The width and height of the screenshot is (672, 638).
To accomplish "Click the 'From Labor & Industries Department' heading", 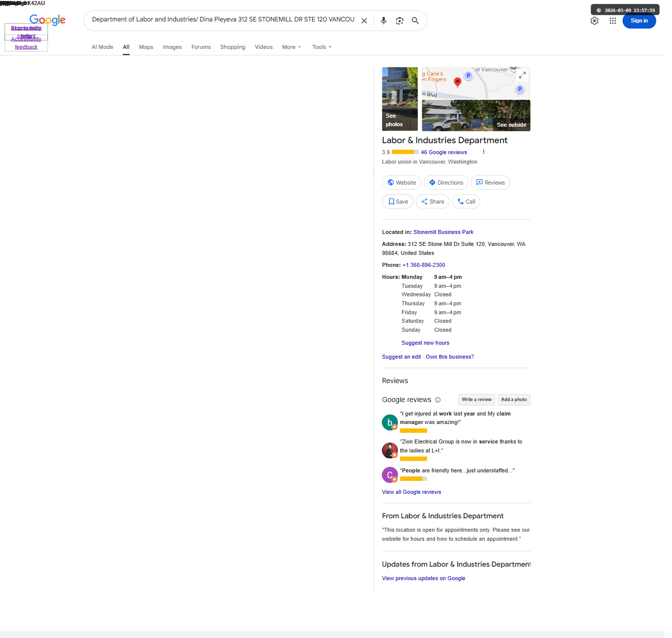I will [x=443, y=516].
